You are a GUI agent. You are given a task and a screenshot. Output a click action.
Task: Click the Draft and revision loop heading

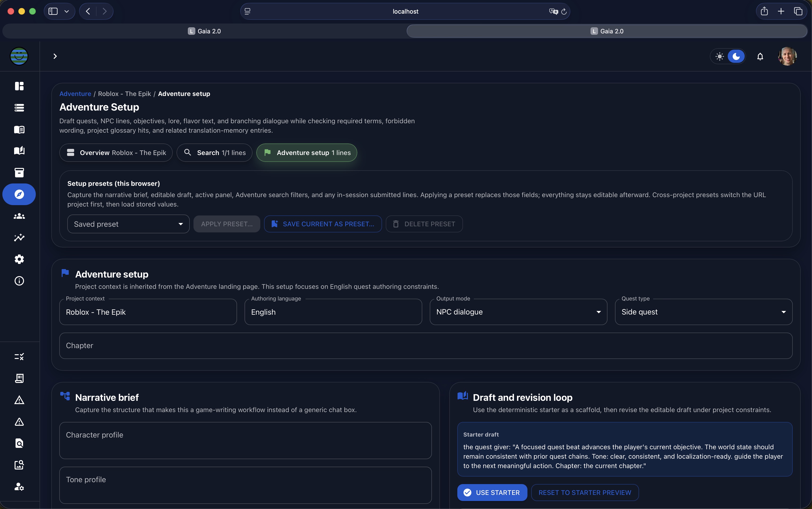pyautogui.click(x=522, y=398)
